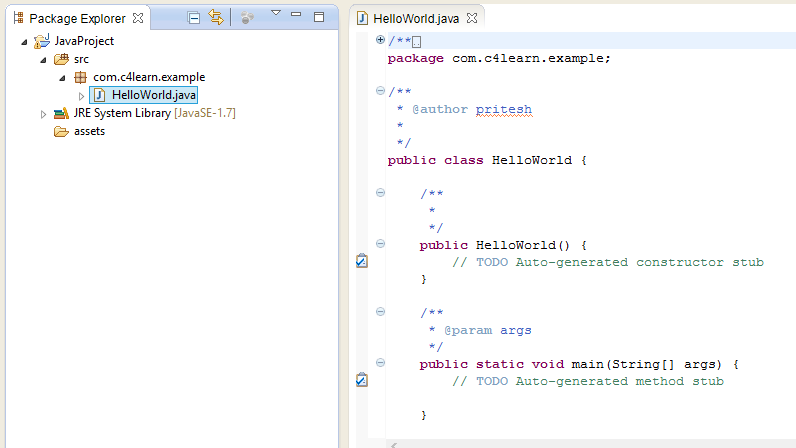
Task: Click the Focus on Active Task icon
Action: pyautogui.click(x=247, y=18)
